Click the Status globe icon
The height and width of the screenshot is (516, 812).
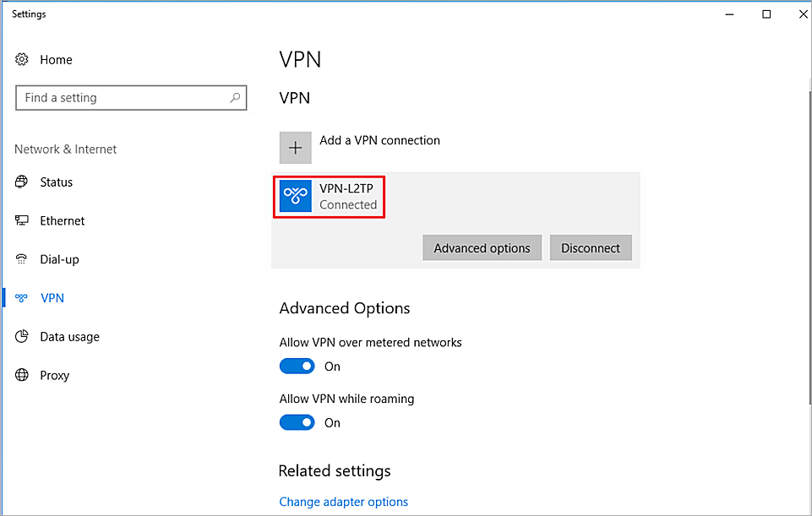[x=22, y=182]
